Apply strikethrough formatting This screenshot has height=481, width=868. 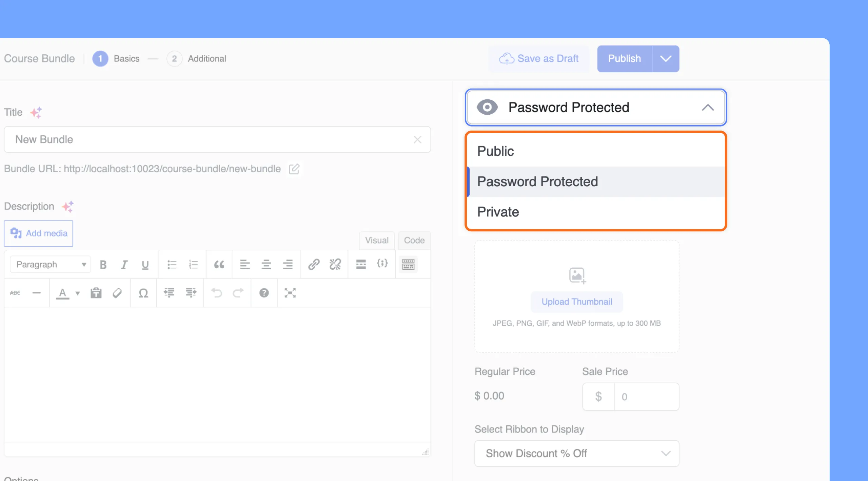[15, 293]
